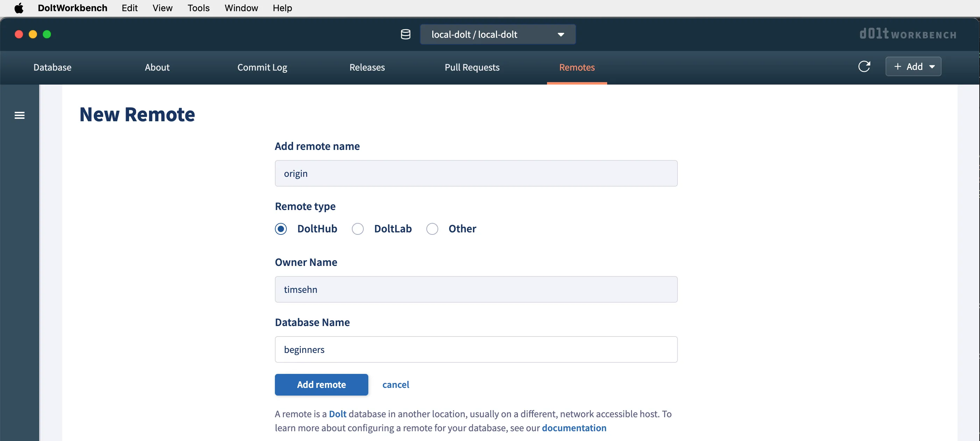Select the DoltHub remote type

coord(281,229)
